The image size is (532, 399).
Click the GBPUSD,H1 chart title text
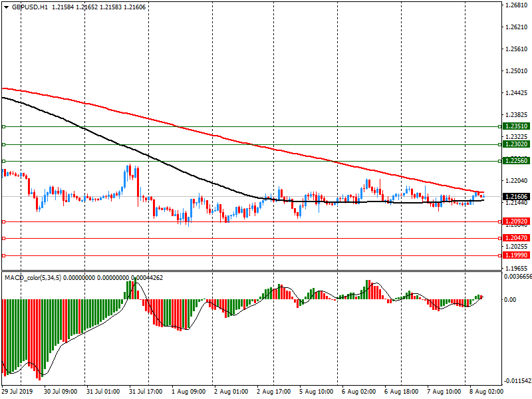tap(30, 7)
